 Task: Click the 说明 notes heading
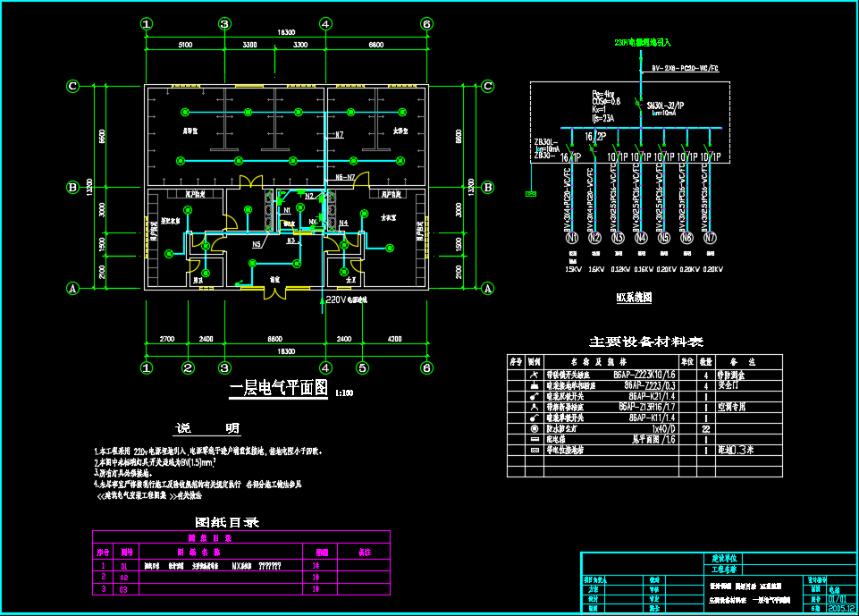[x=207, y=428]
